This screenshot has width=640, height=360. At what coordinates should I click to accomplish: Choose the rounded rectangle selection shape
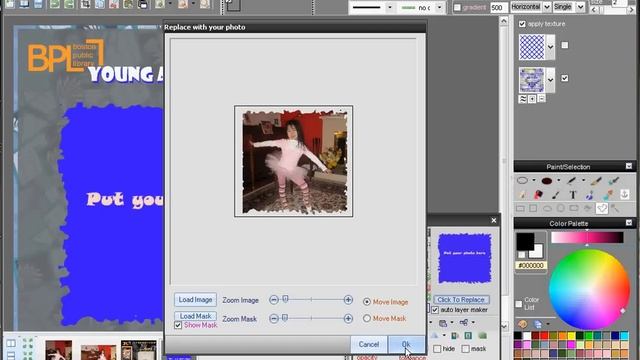coord(574,208)
